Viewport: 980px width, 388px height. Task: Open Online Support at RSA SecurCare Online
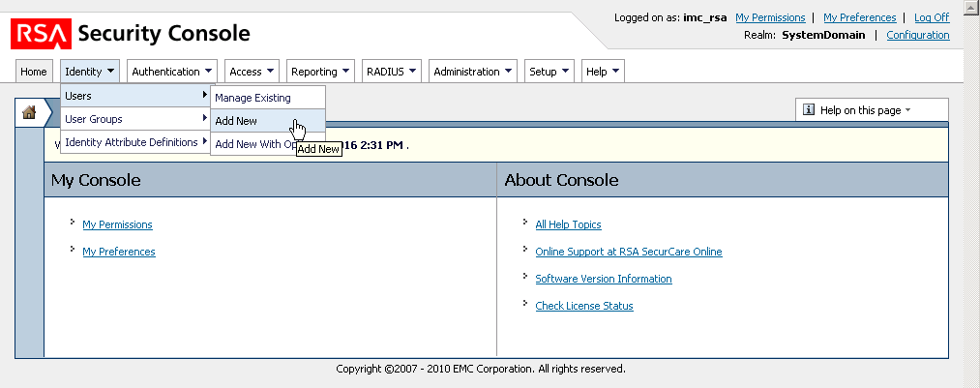[x=629, y=252]
